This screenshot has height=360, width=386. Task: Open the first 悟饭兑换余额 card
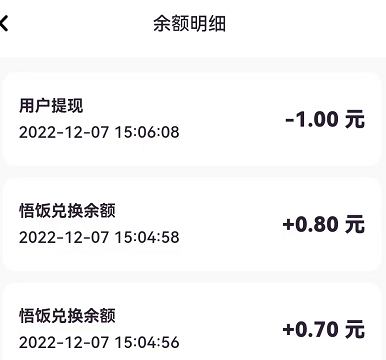pos(192,224)
